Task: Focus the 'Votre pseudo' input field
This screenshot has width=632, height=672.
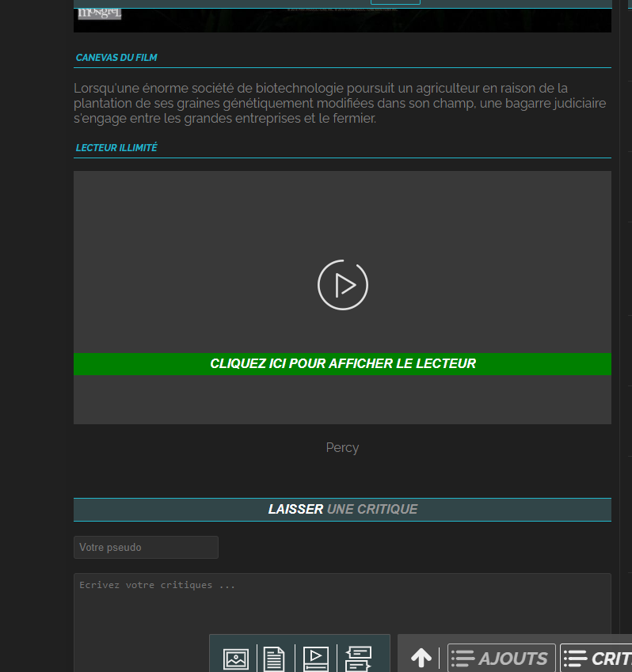Action: 146,547
